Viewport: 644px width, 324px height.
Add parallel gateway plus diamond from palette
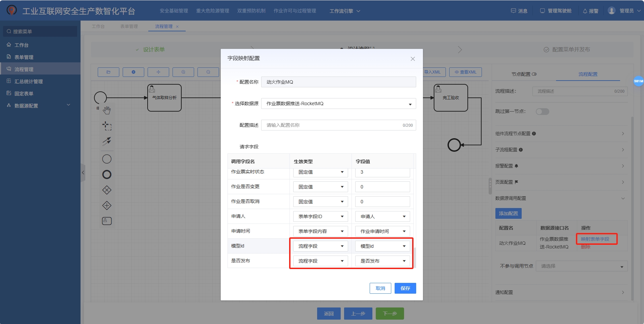coord(107,206)
